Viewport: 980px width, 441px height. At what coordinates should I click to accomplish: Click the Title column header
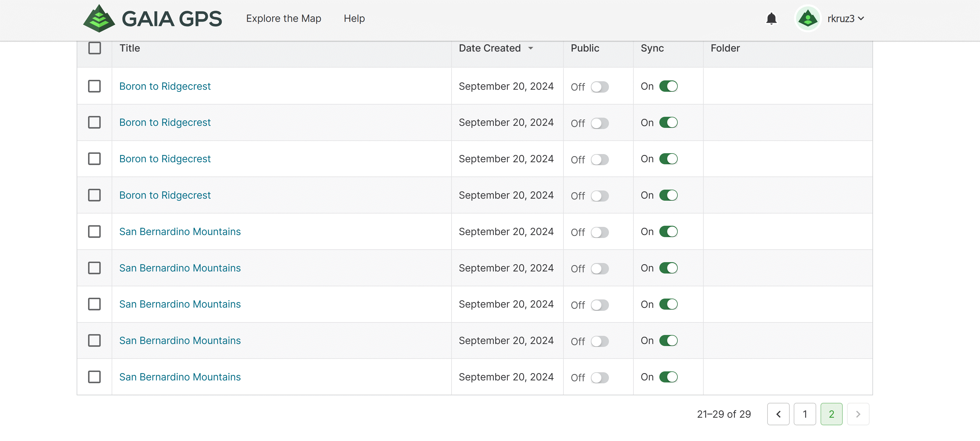tap(130, 48)
